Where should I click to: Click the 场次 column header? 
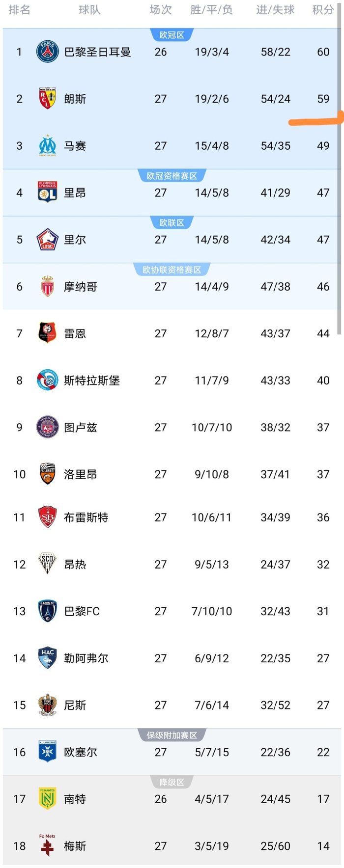(x=161, y=10)
